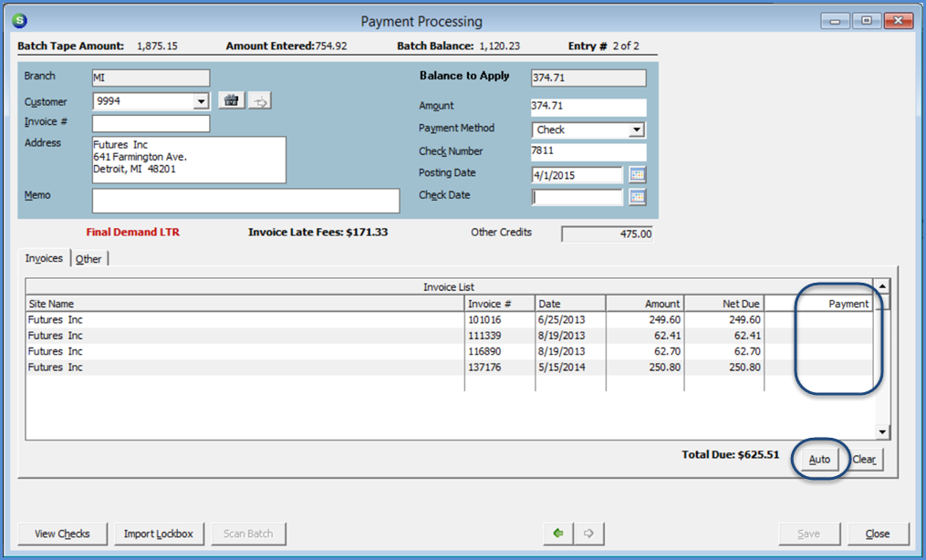The width and height of the screenshot is (926, 560).
Task: Open View Checks
Action: [63, 534]
